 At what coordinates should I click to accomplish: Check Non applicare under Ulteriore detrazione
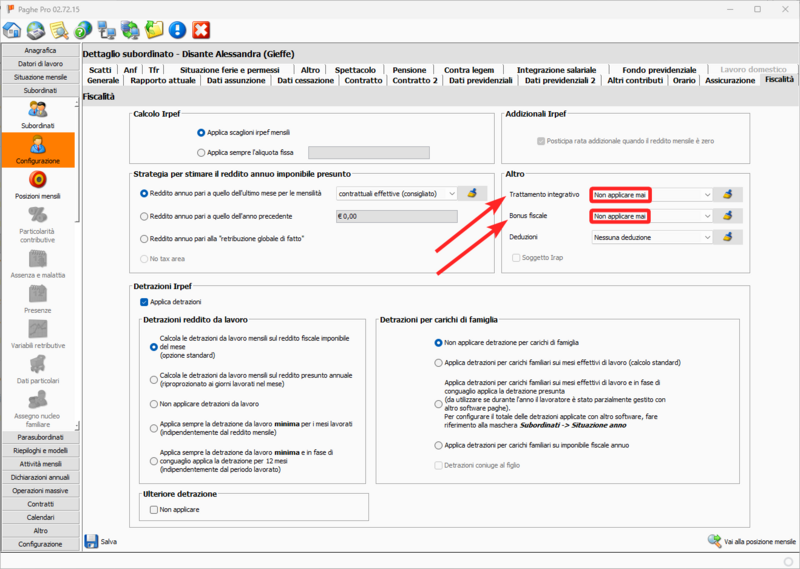[153, 510]
